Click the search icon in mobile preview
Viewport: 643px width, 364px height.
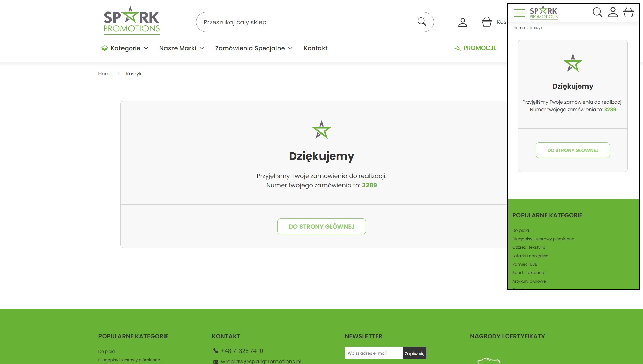click(x=597, y=13)
